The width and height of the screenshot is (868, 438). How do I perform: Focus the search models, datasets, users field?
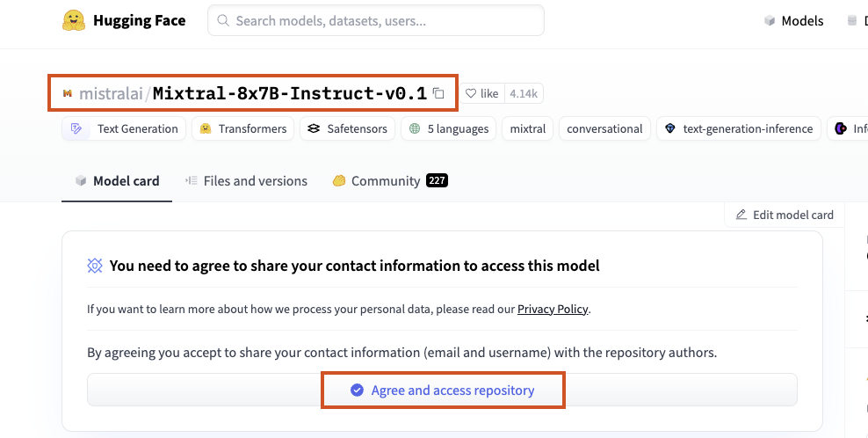(x=376, y=20)
